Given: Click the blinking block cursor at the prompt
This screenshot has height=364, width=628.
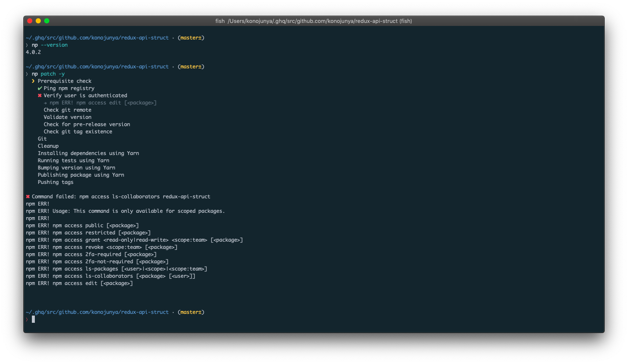Looking at the screenshot, I should tap(33, 319).
